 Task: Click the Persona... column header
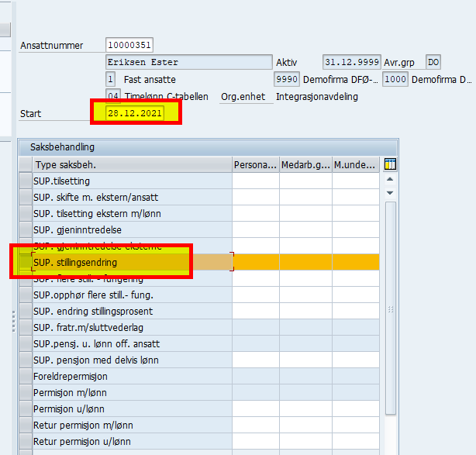(256, 165)
